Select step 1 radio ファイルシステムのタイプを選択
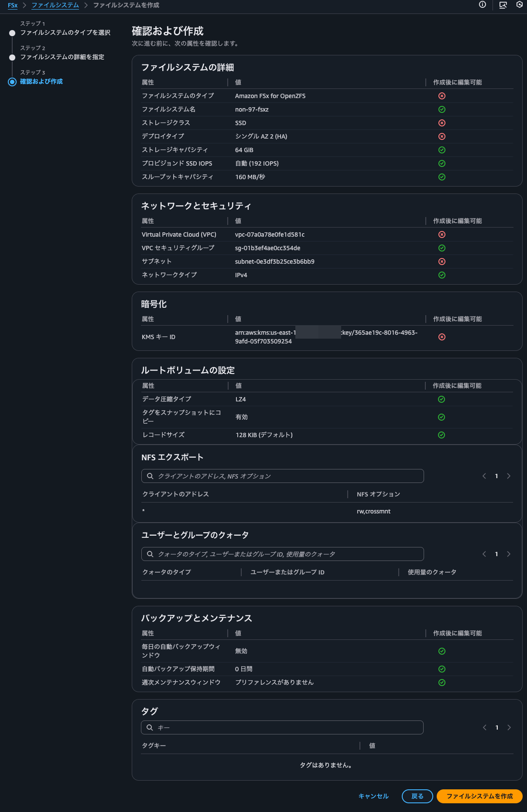Viewport: 527px width, 812px height. point(12,33)
